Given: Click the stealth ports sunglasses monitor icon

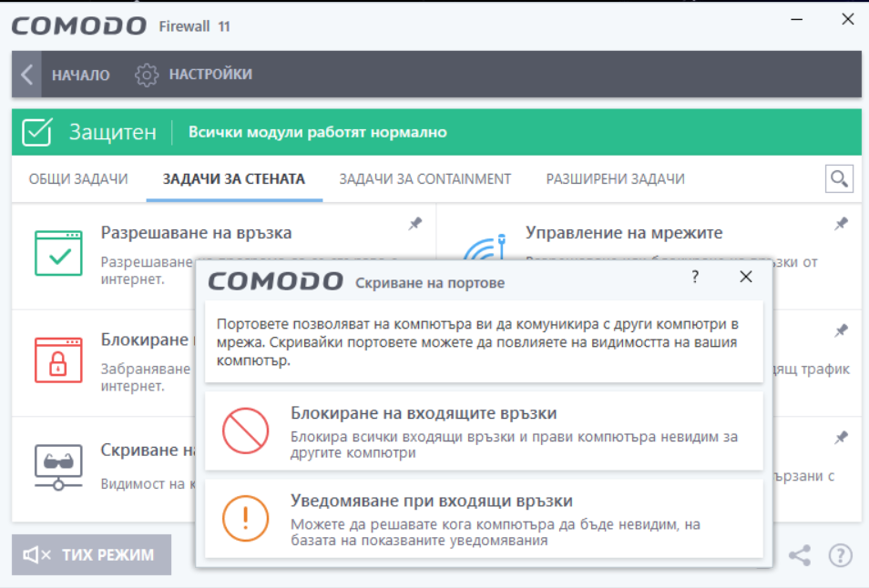Looking at the screenshot, I should tap(58, 467).
